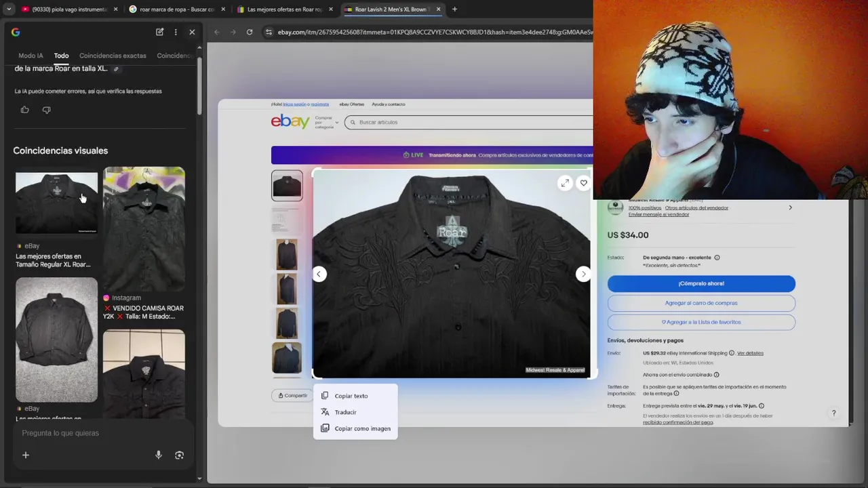
Task: Open Instagram result 'VENDIDO CAMISA ROAR Y2K'
Action: pos(144,243)
